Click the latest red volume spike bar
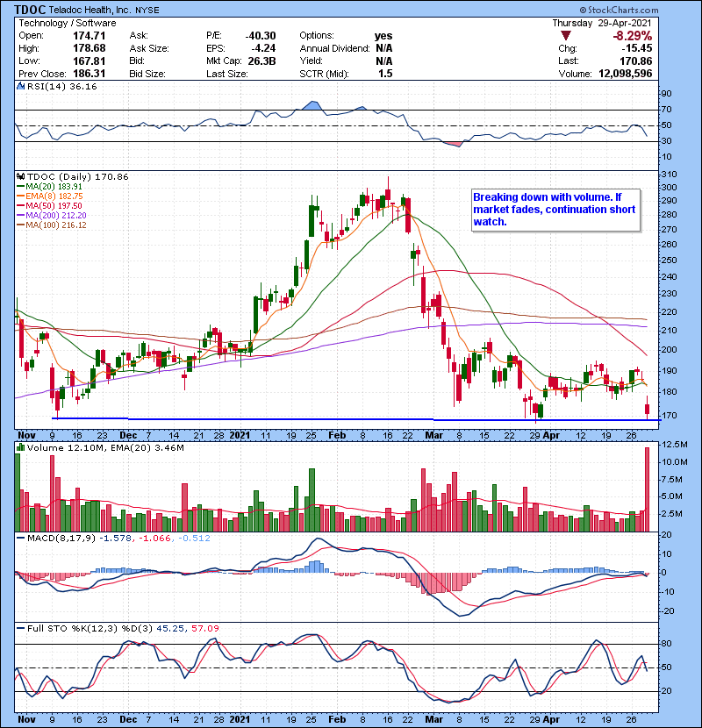702x728 pixels. [x=648, y=489]
